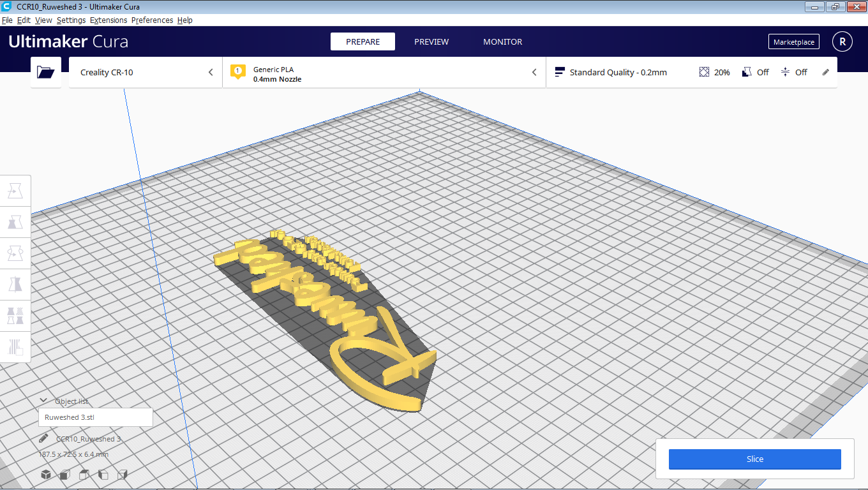868x490 pixels.
Task: Open a file using the folder icon
Action: 45,71
